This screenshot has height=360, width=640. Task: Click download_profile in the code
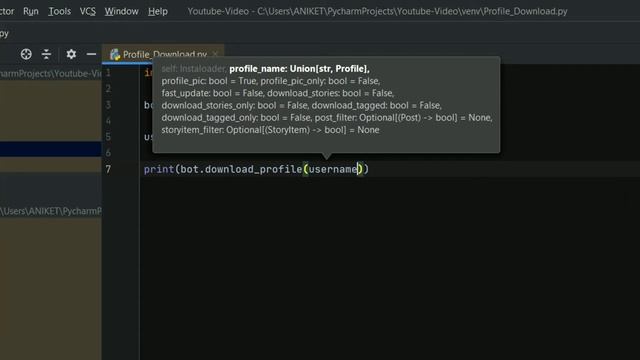(x=253, y=169)
